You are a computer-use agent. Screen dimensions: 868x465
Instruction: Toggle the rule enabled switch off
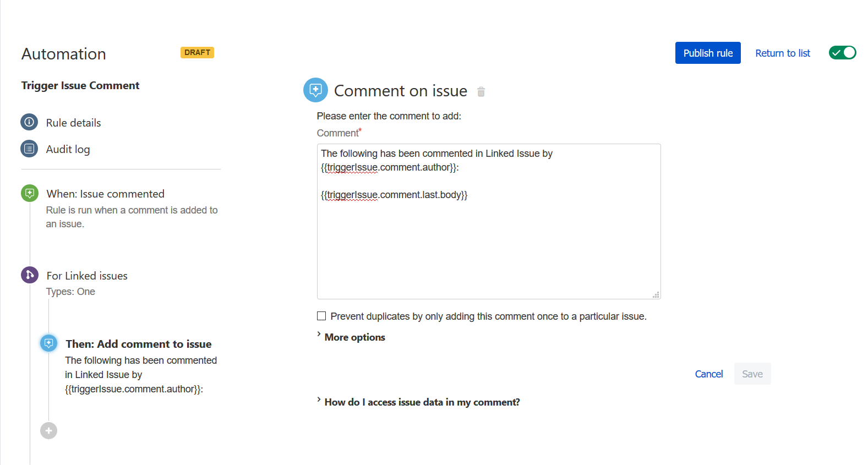coord(843,53)
